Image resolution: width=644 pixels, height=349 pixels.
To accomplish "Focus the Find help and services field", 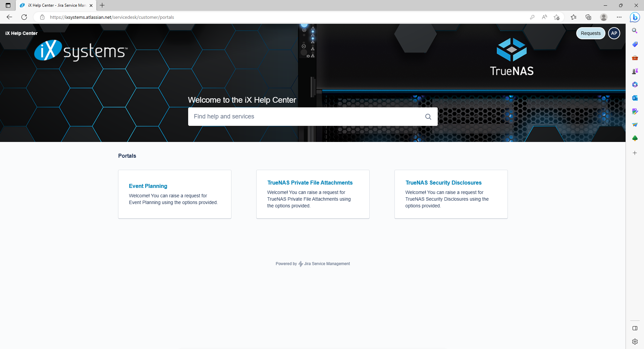I will (313, 116).
